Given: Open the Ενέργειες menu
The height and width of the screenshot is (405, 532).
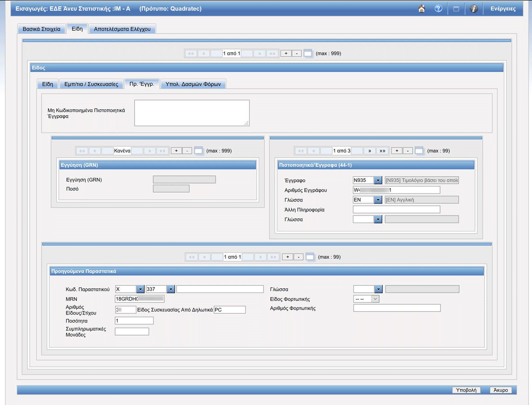Looking at the screenshot, I should (503, 9).
